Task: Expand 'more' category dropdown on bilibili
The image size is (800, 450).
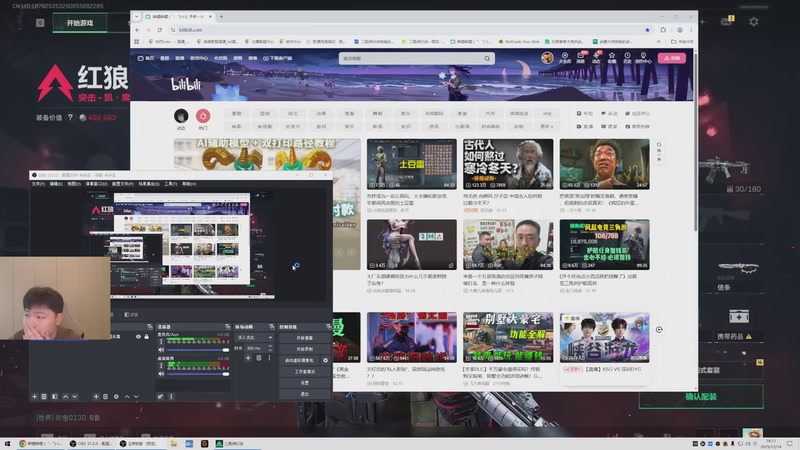Action: point(546,126)
